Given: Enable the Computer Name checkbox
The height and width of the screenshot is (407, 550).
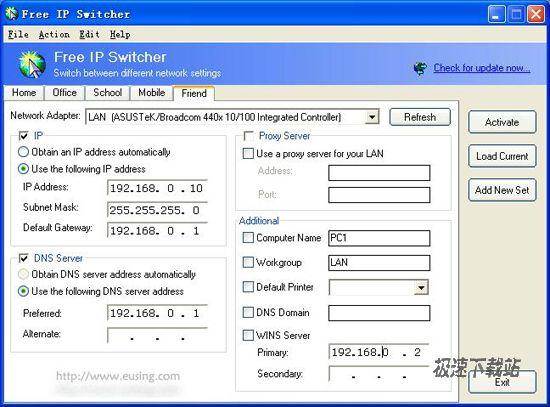Looking at the screenshot, I should tap(248, 238).
